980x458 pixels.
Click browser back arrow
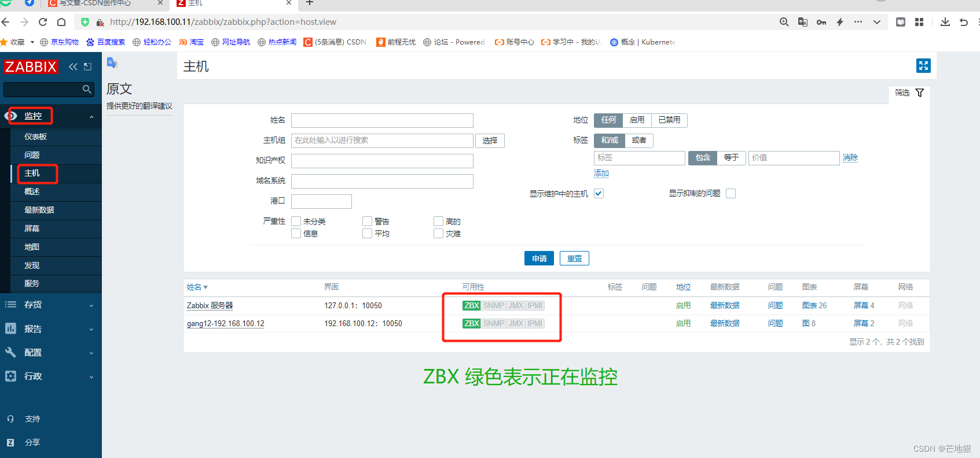pyautogui.click(x=6, y=22)
